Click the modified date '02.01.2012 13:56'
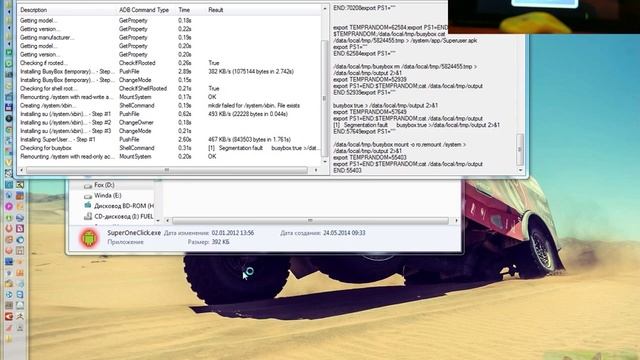640x360 pixels. tap(233, 233)
